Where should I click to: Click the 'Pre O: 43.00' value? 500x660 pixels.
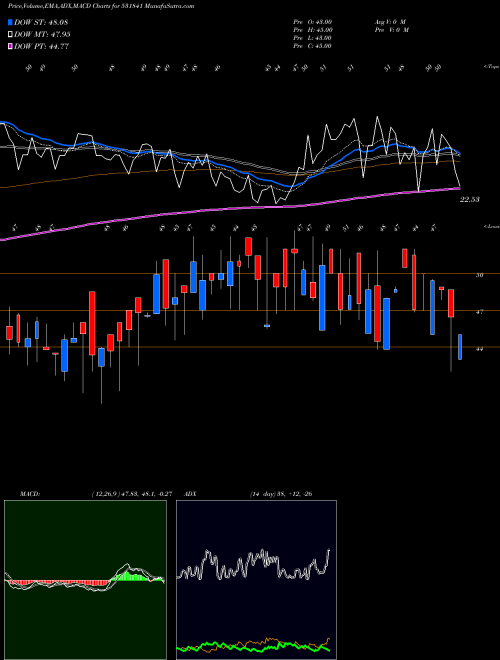click(x=313, y=22)
